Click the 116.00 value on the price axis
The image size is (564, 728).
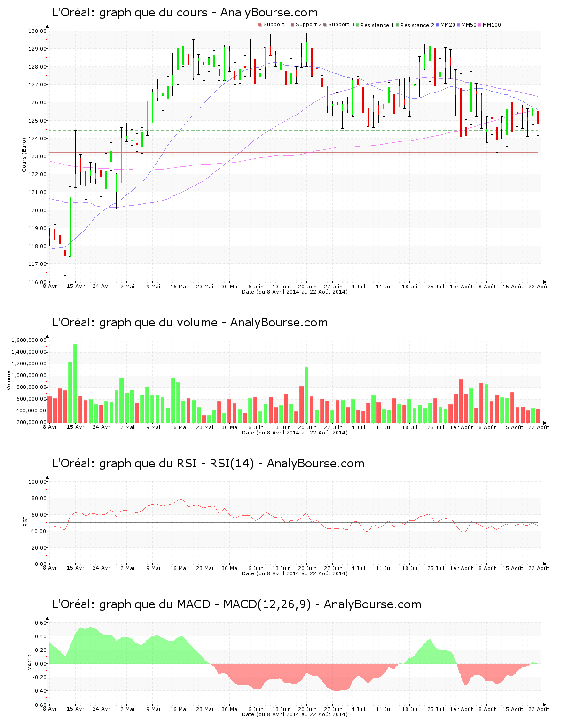[37, 282]
